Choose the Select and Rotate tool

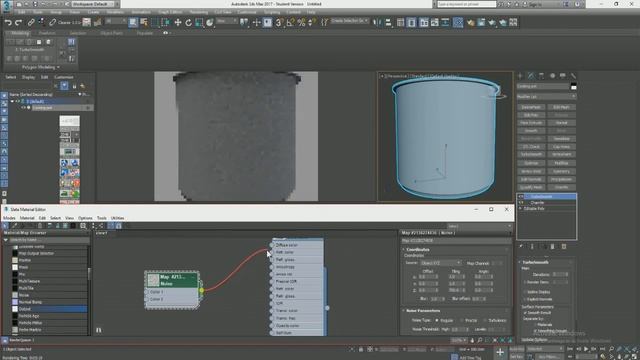coord(188,22)
